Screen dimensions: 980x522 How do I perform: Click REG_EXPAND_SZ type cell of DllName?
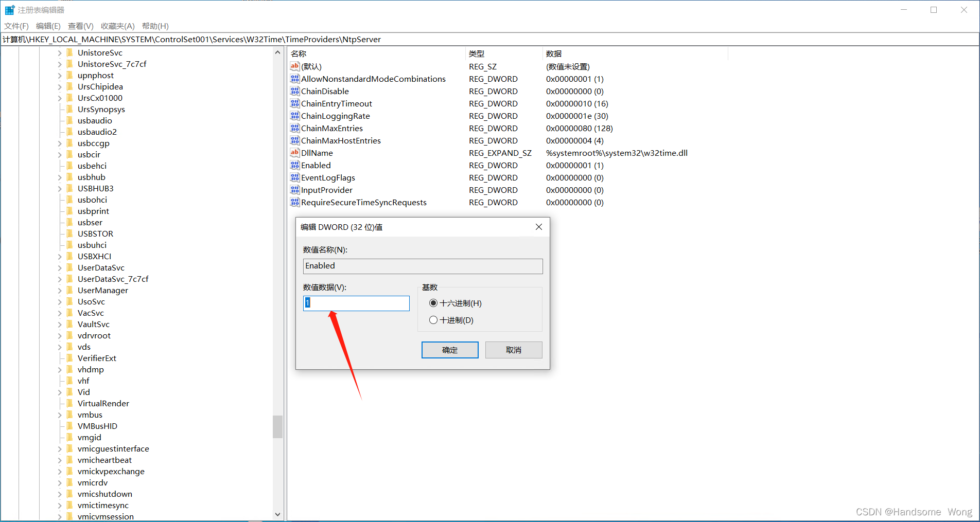click(500, 153)
